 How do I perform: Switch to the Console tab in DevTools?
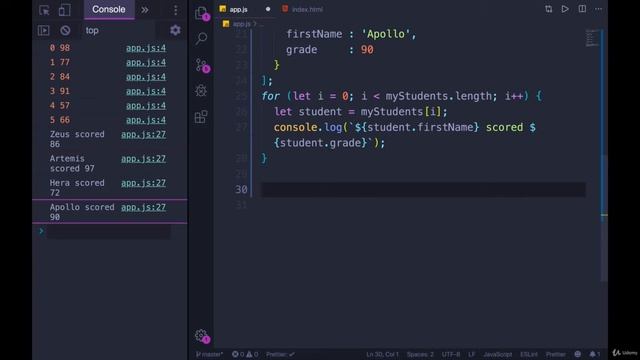coord(109,9)
